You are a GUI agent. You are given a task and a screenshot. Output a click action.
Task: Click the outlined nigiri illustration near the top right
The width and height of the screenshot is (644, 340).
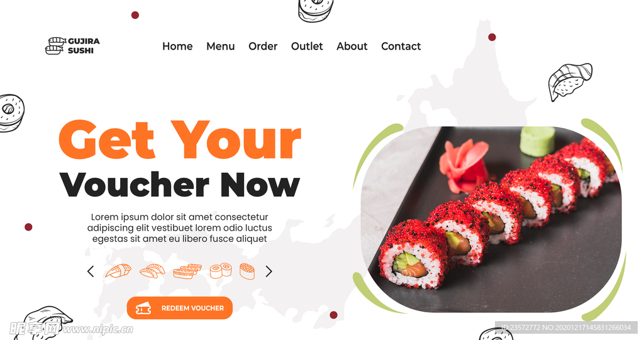[x=570, y=81]
